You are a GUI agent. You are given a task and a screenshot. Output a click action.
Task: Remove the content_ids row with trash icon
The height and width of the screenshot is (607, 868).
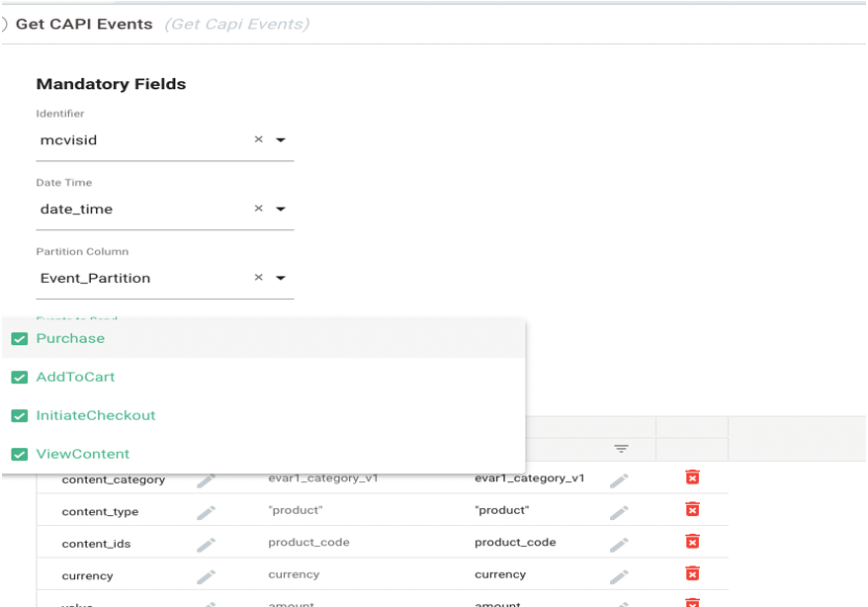692,542
